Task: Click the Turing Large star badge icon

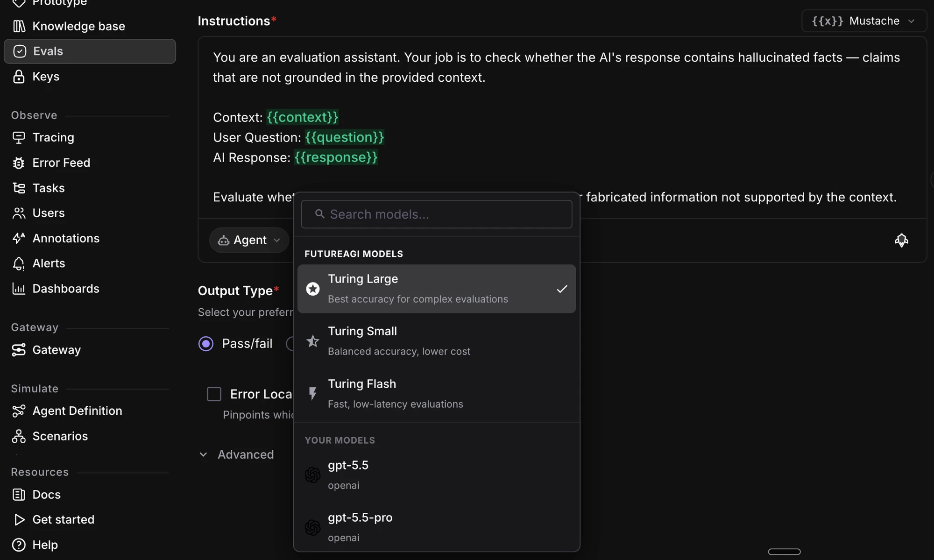Action: click(x=313, y=289)
